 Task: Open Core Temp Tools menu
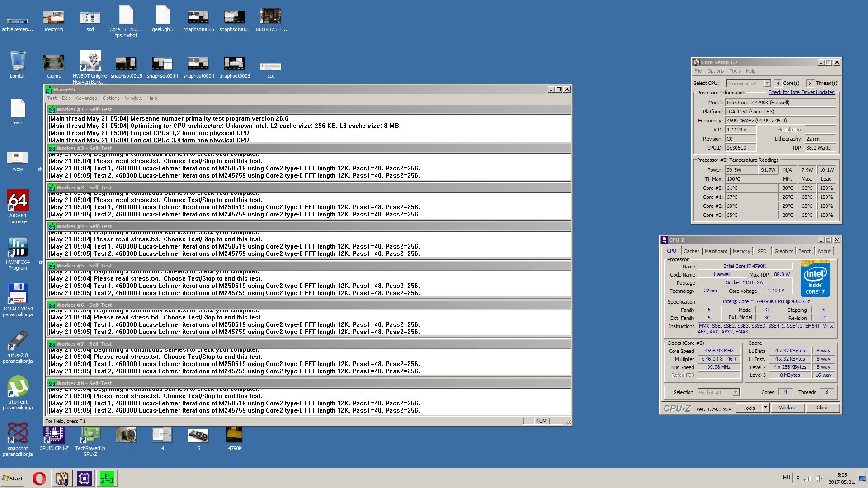click(x=735, y=71)
